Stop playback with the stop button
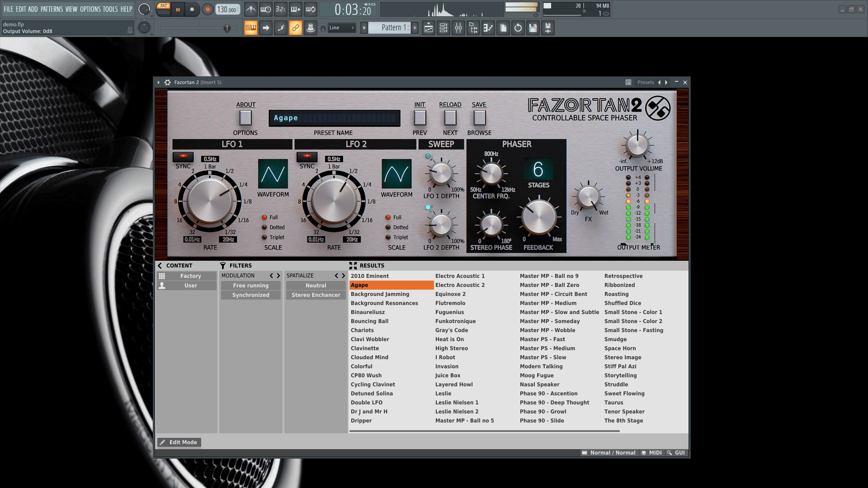The height and width of the screenshot is (488, 868). [192, 9]
